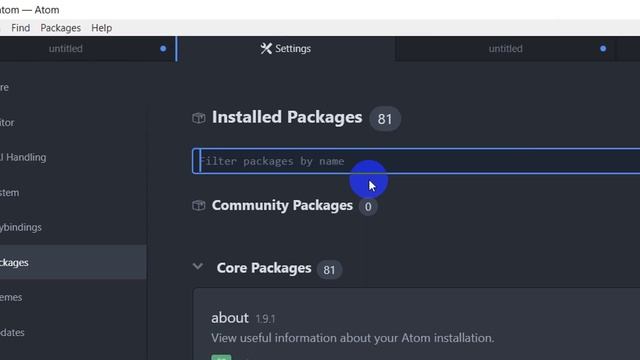Click the Settings tools icon in tab
The width and height of the screenshot is (640, 360).
(x=266, y=49)
